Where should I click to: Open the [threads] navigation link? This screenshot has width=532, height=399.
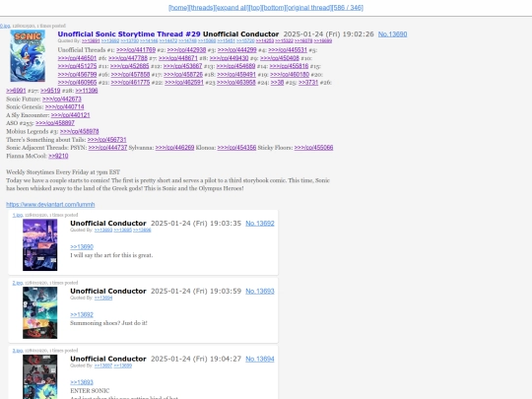[202, 8]
